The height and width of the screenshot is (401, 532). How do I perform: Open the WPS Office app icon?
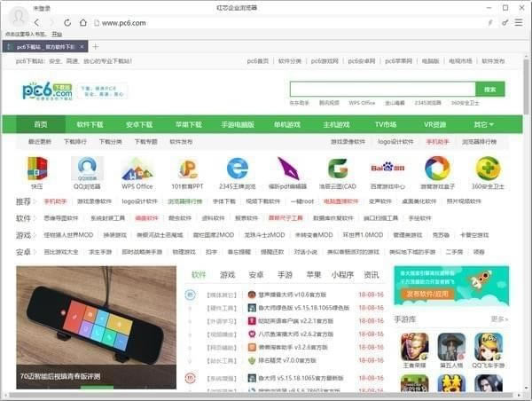(x=137, y=169)
